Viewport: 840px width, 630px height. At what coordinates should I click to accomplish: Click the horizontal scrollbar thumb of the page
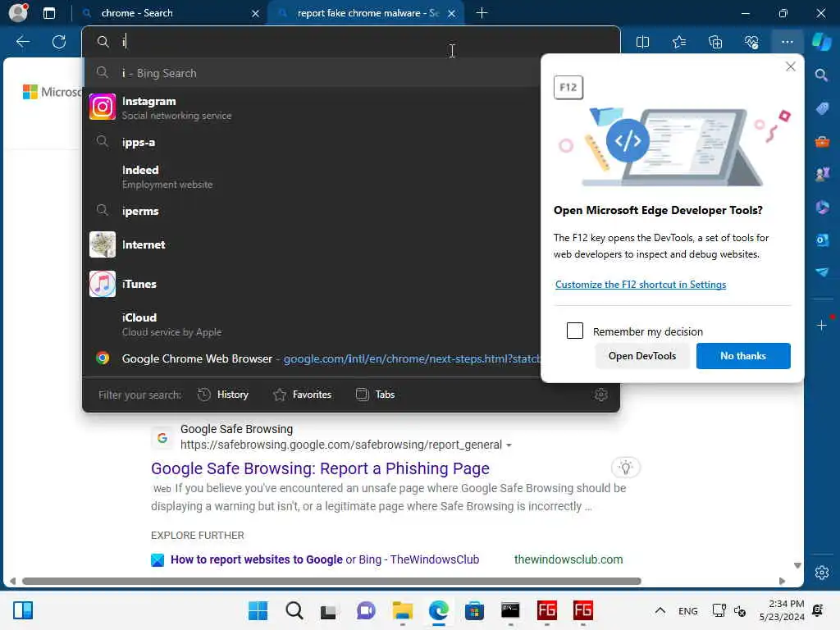coord(331,582)
